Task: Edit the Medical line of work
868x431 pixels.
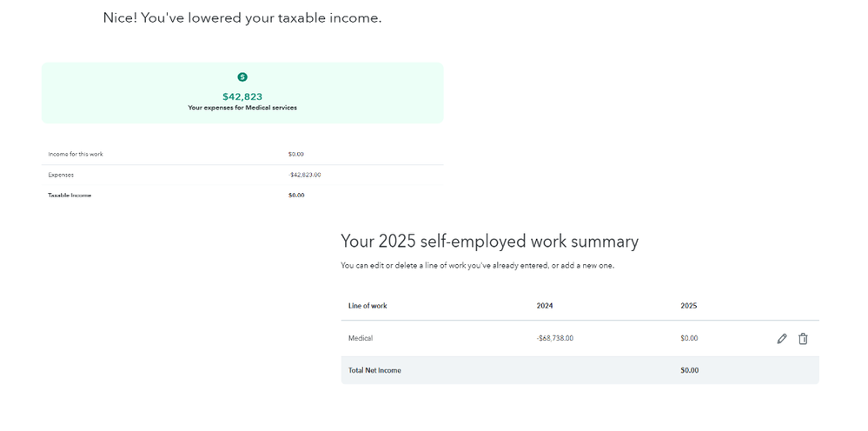Action: click(782, 339)
